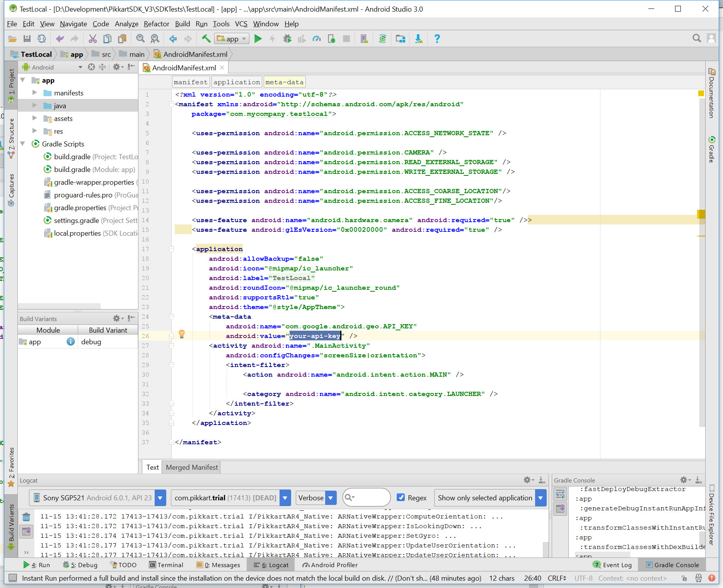The height and width of the screenshot is (588, 723).
Task: Toggle the tool windows button in status bar
Action: 13,578
